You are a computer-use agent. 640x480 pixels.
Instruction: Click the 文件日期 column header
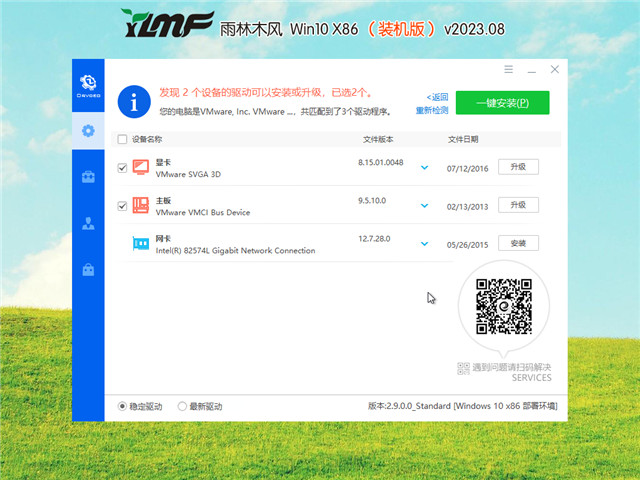[463, 139]
